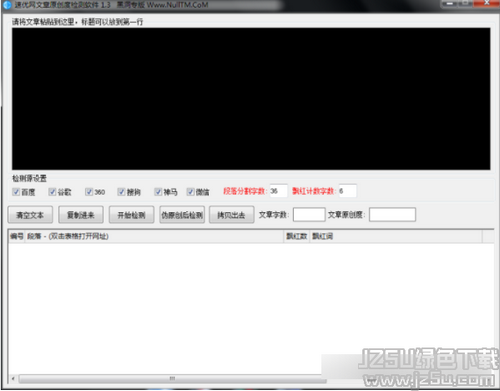The width and height of the screenshot is (500, 391).
Task: Click the 编号 column header
Action: click(x=16, y=236)
